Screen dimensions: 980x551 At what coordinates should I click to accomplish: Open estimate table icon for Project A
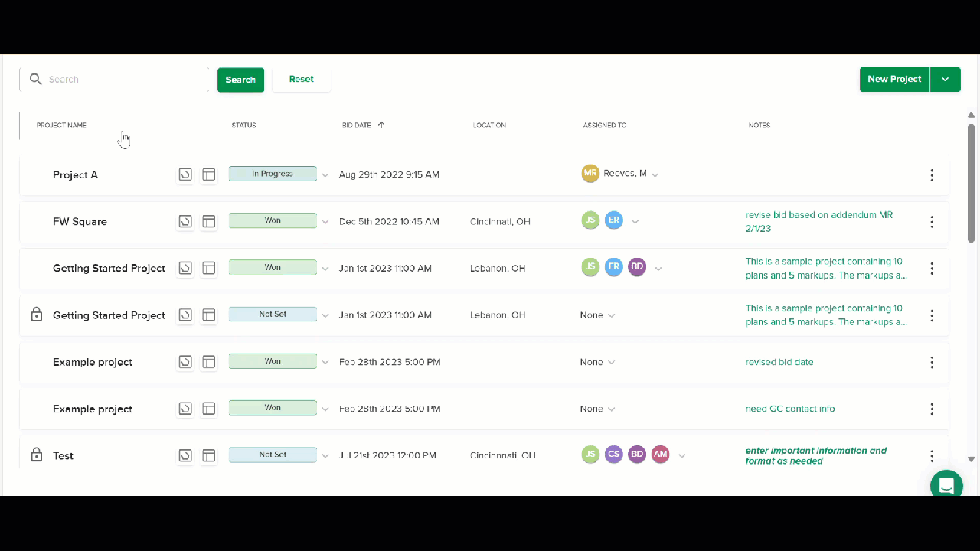click(208, 174)
